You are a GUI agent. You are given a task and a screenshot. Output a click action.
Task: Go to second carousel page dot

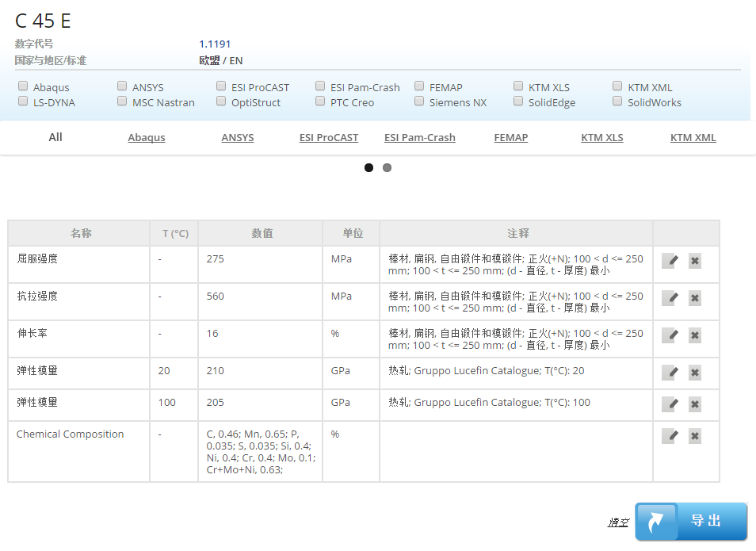click(387, 167)
